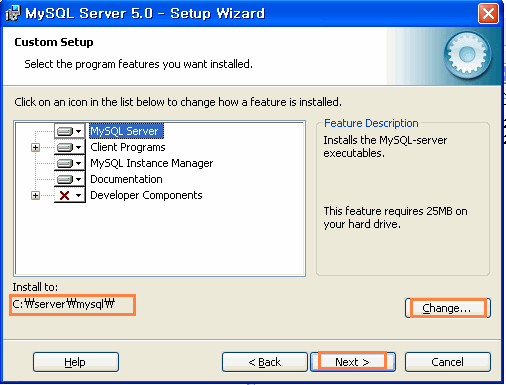
Task: Click the installer icon in the title bar
Action: pyautogui.click(x=13, y=13)
